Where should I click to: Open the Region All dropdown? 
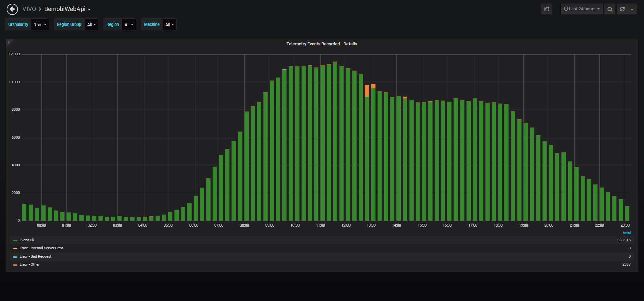[129, 24]
